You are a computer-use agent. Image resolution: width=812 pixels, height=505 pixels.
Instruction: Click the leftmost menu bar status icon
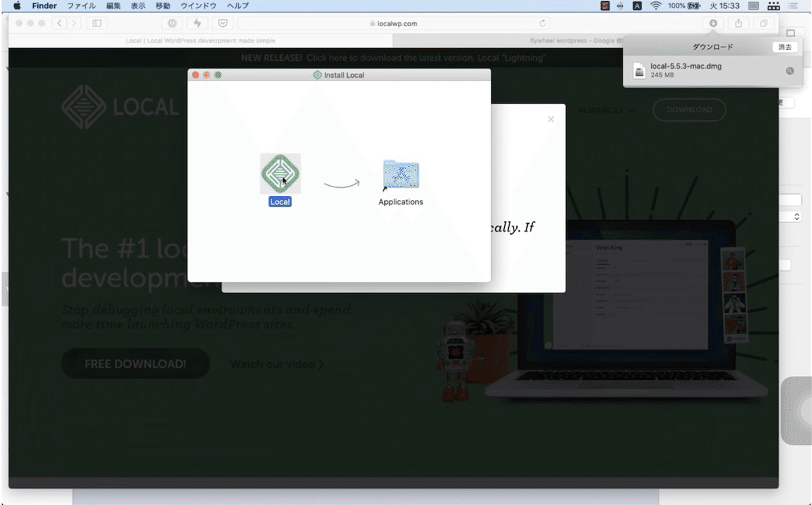(605, 5)
